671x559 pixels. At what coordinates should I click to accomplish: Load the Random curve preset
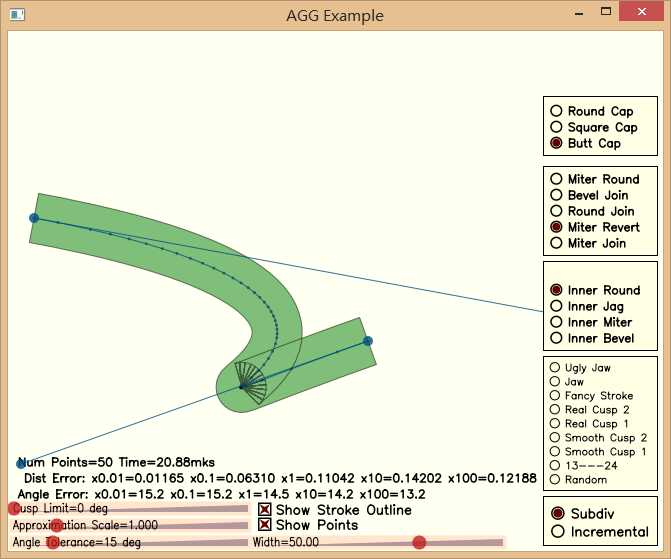tap(578, 479)
